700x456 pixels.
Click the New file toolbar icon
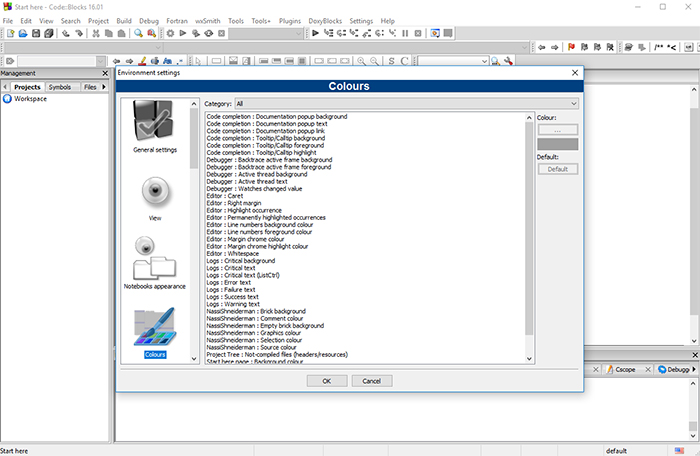pos(9,33)
